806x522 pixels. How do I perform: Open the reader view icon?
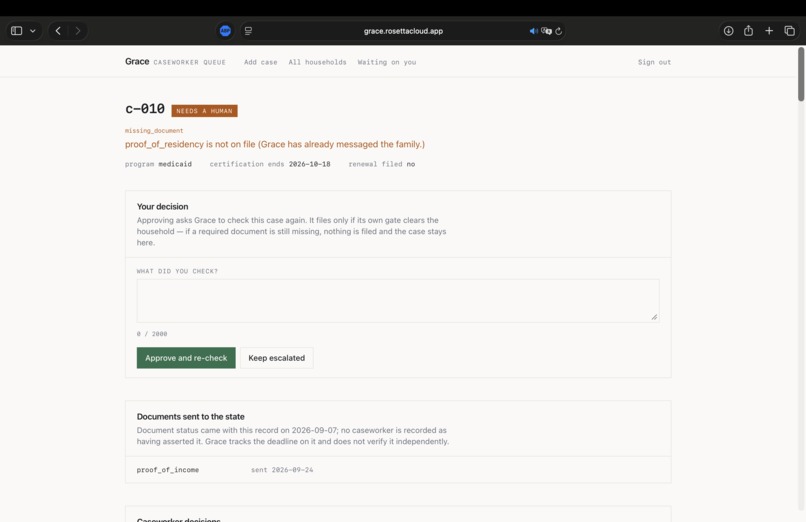(x=248, y=31)
